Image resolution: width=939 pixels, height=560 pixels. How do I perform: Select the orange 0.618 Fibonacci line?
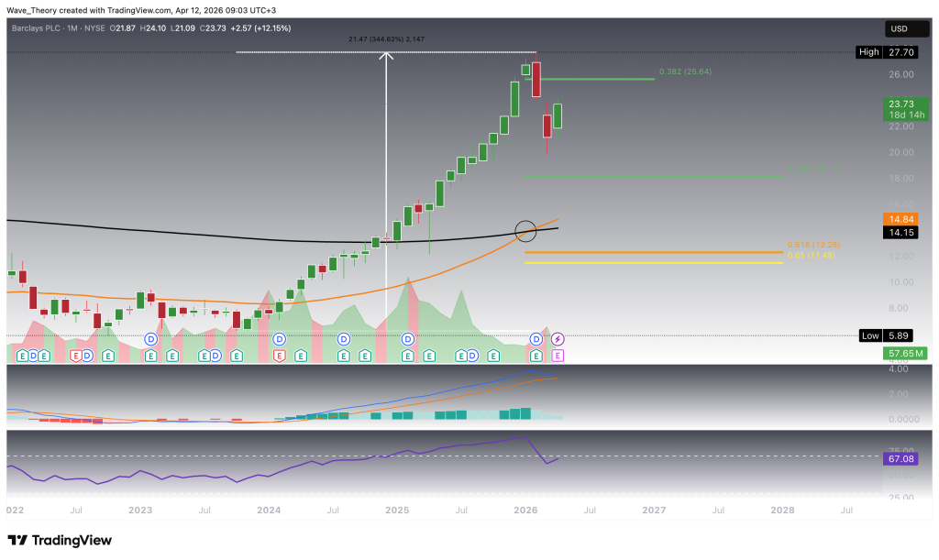click(642, 252)
